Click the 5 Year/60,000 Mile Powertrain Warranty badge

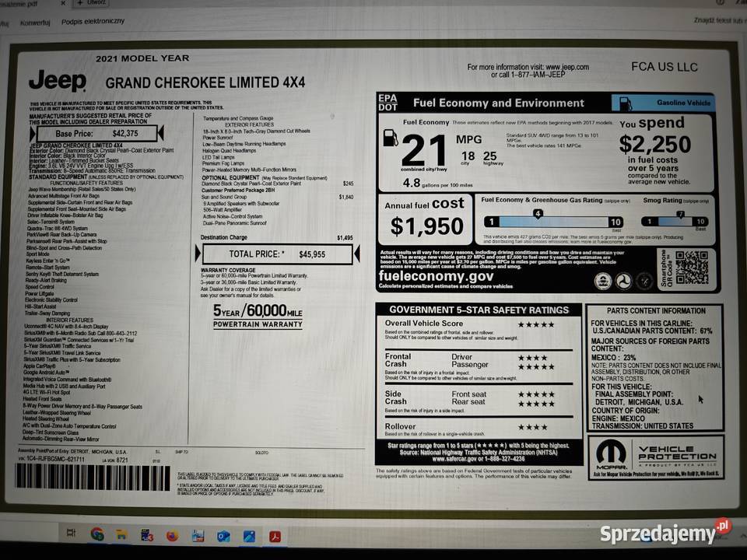258,317
